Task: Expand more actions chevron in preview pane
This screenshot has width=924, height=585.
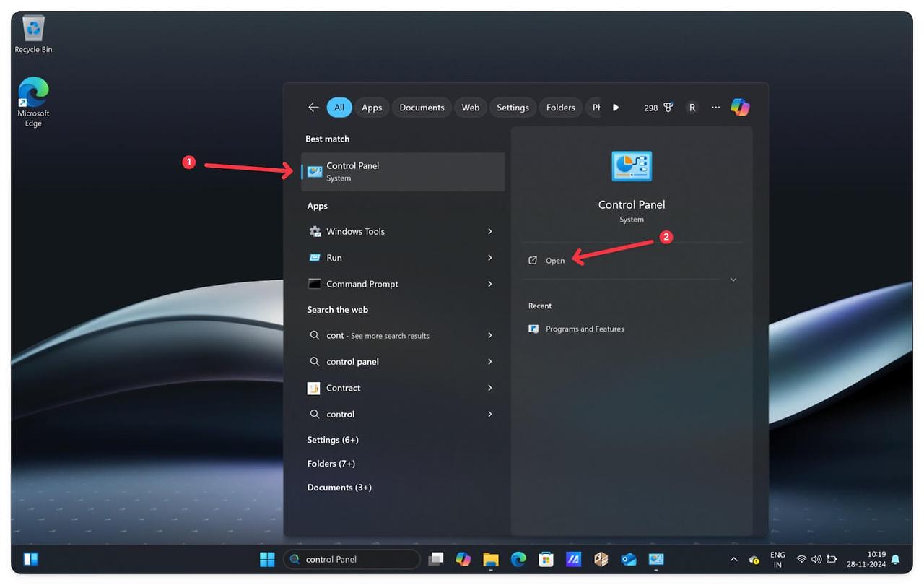Action: pyautogui.click(x=733, y=279)
